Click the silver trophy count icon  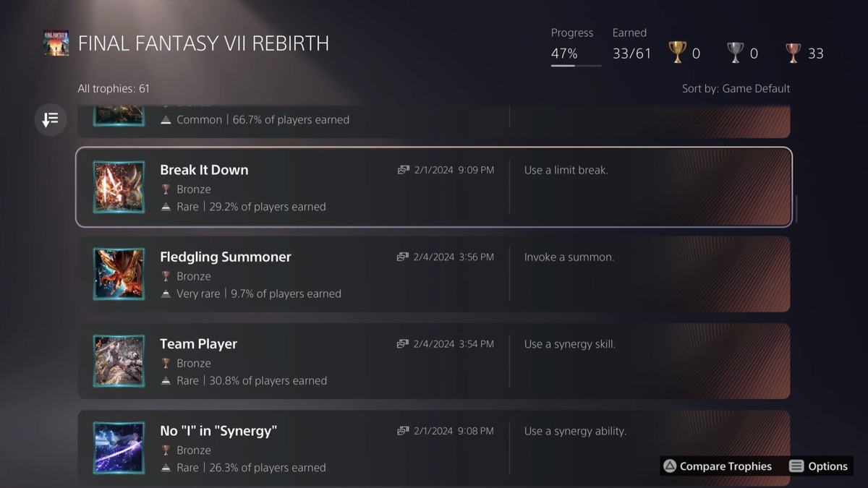(x=735, y=53)
